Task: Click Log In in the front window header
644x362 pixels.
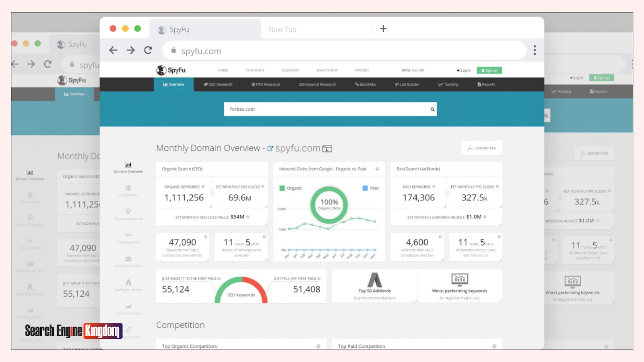Action: [x=464, y=70]
